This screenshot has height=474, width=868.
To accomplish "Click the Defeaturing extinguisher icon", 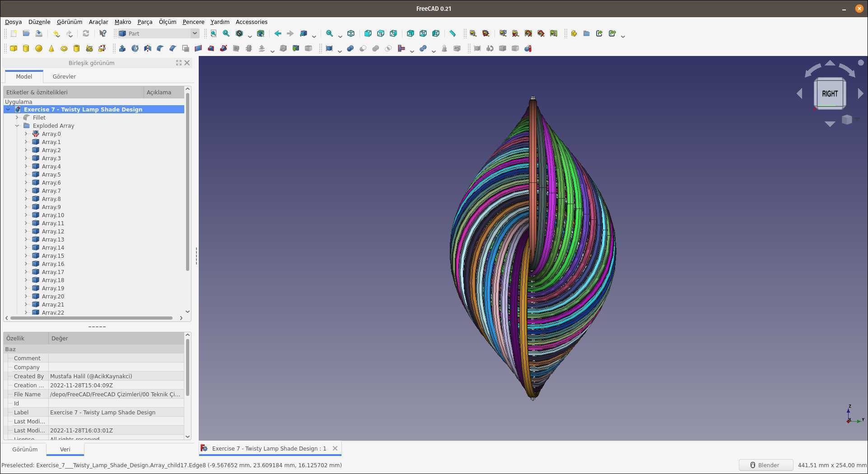I will click(x=528, y=48).
